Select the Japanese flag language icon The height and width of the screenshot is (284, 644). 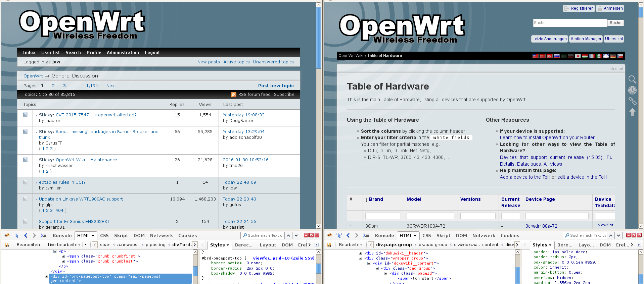[578, 56]
